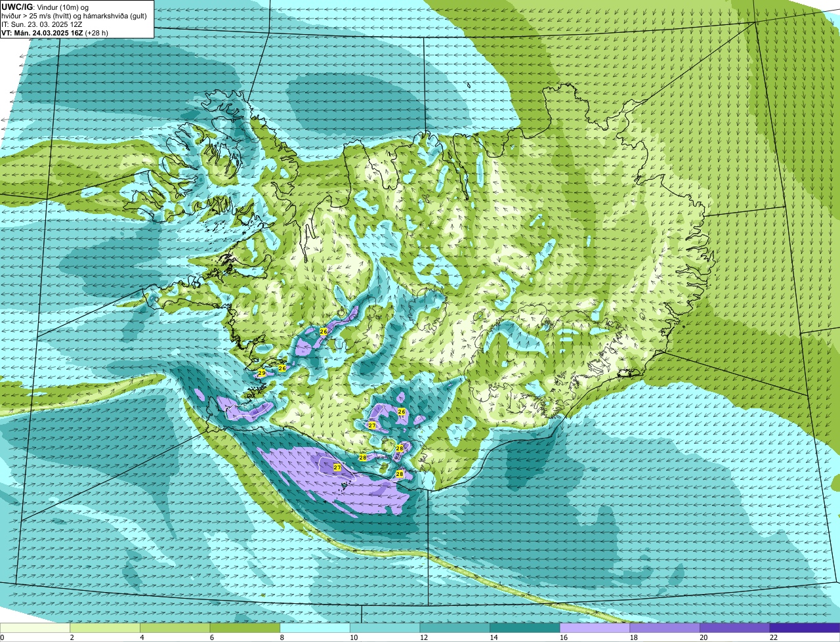
Task: Click the "VT: Mán. 24.03.2025 16Z (+28 h)" line
Action: [54, 33]
